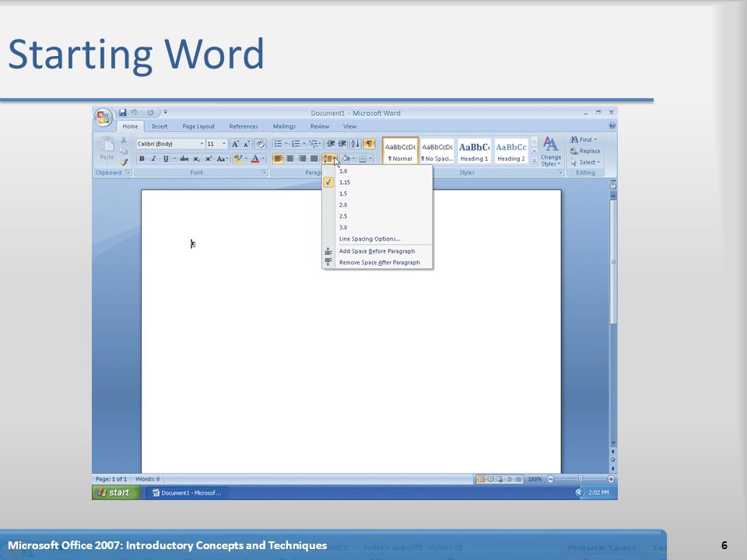Expand the Multilevel List dropdown

(x=321, y=144)
